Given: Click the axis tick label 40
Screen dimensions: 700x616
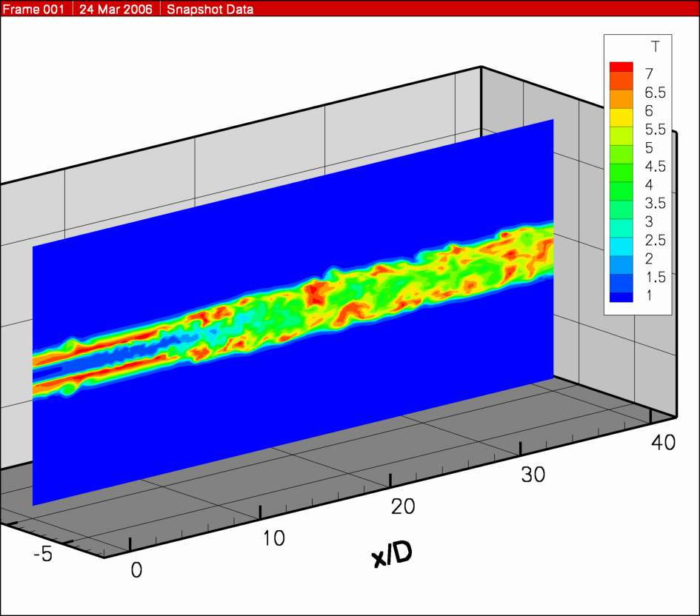Looking at the screenshot, I should pos(662,443).
